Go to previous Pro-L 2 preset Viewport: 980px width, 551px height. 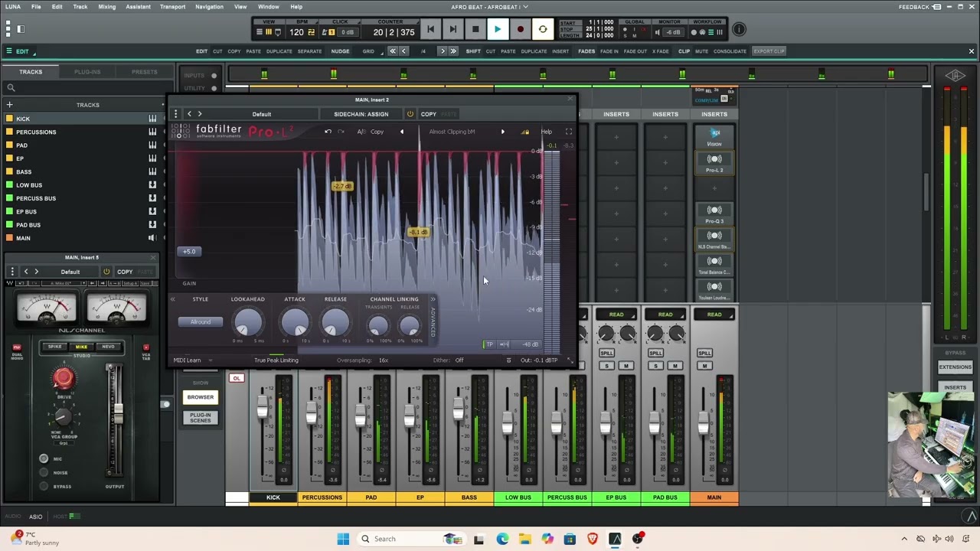[401, 132]
